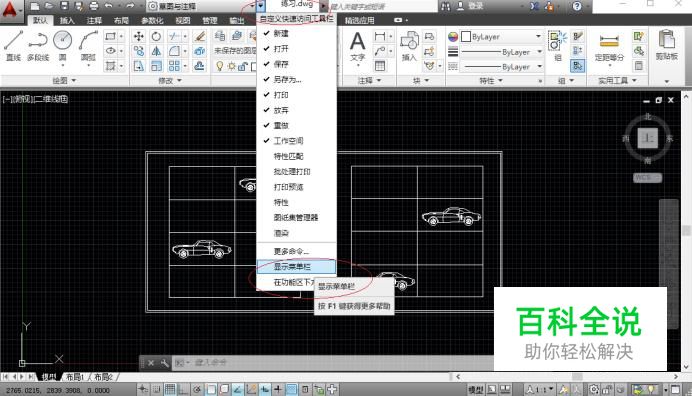Click the Save icon in quick access toolbar

[64, 6]
